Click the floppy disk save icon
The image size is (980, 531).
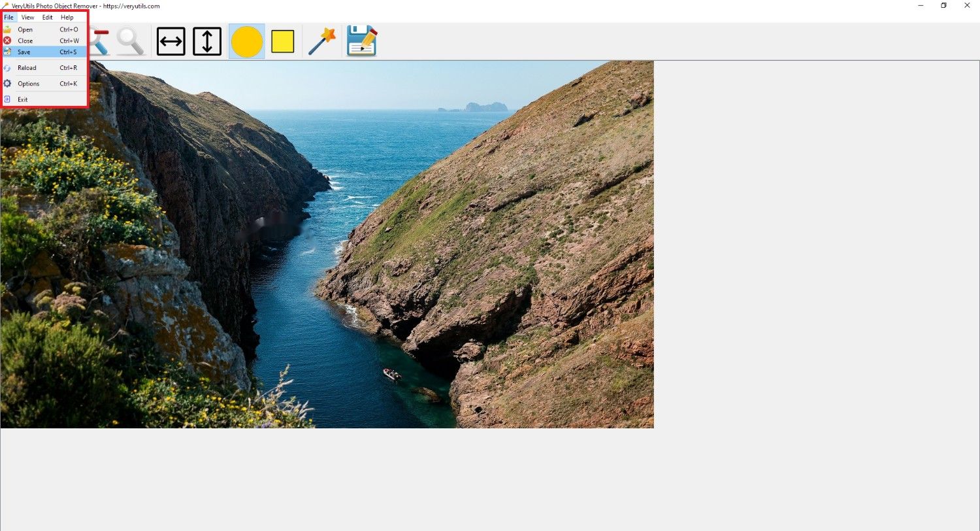click(x=362, y=41)
